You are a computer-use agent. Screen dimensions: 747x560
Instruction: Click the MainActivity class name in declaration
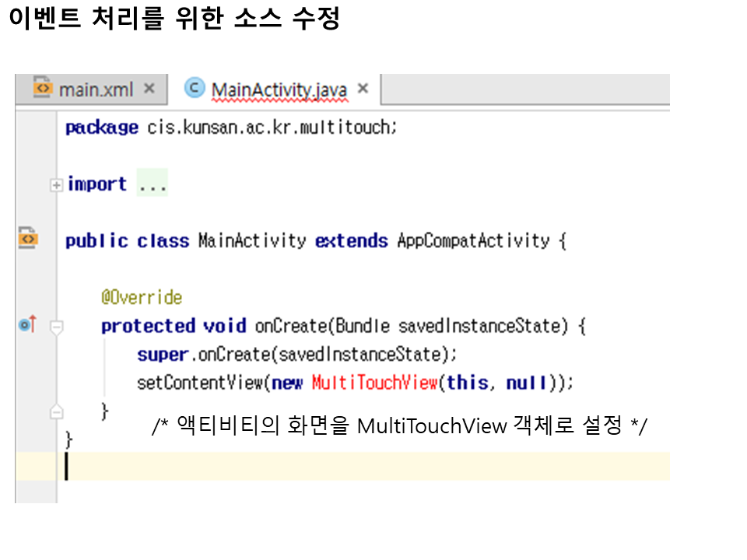[252, 241]
